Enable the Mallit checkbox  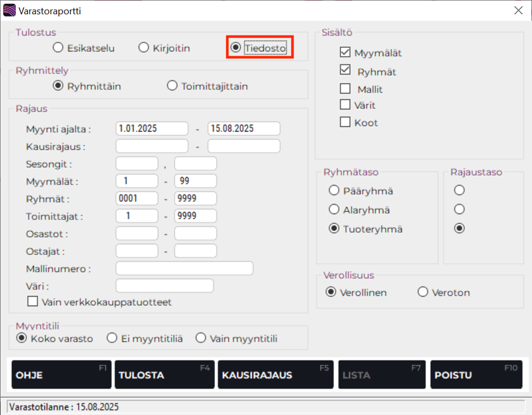[345, 88]
